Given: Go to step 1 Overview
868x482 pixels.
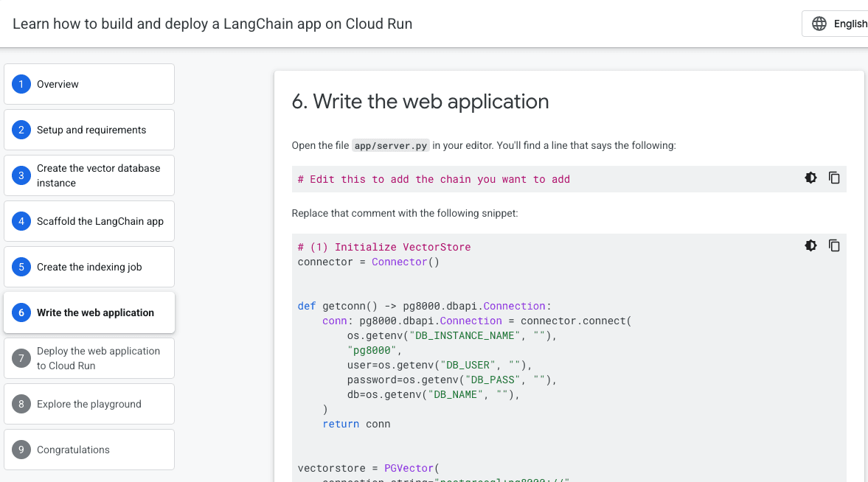Looking at the screenshot, I should pyautogui.click(x=89, y=84).
